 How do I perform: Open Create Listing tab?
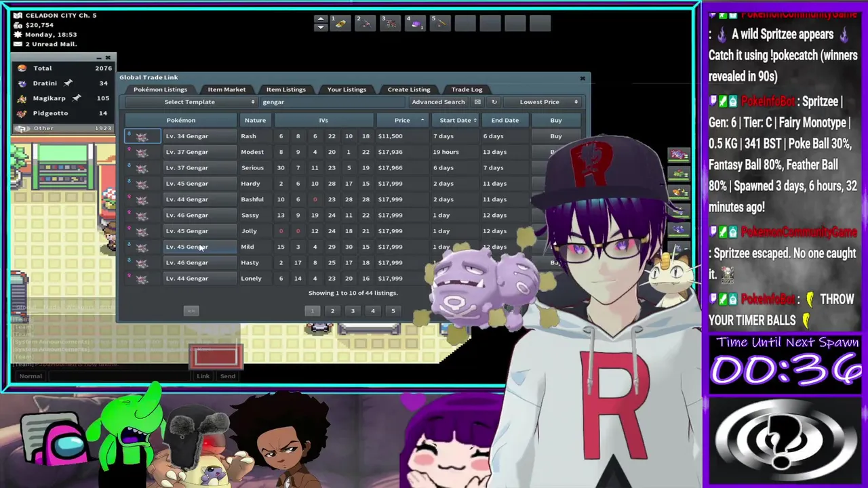pos(409,89)
